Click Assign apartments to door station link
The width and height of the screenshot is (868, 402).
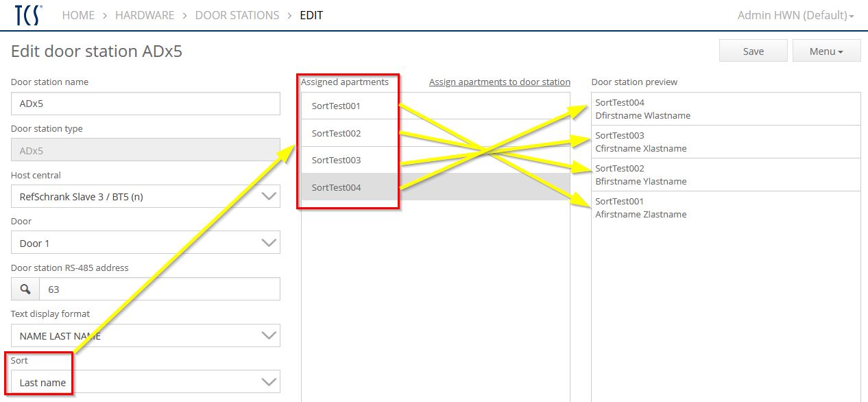(x=499, y=82)
